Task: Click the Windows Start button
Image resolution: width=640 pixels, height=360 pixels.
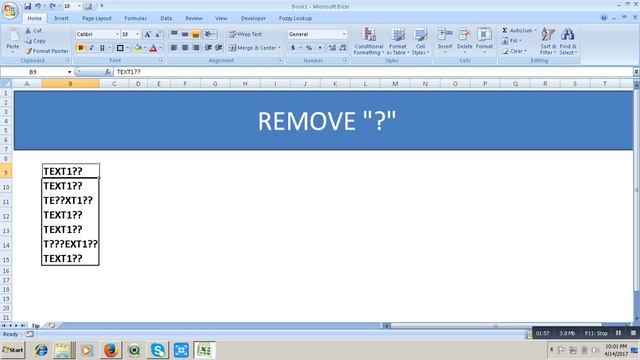Action: tap(13, 350)
